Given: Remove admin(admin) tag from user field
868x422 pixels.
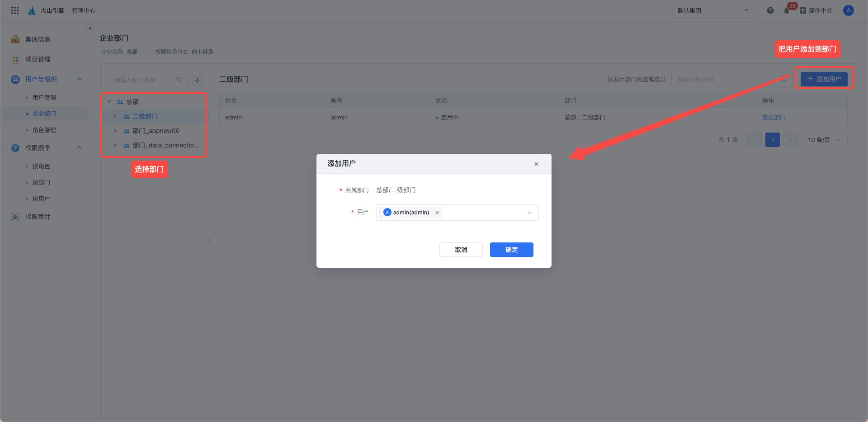Looking at the screenshot, I should pos(437,213).
